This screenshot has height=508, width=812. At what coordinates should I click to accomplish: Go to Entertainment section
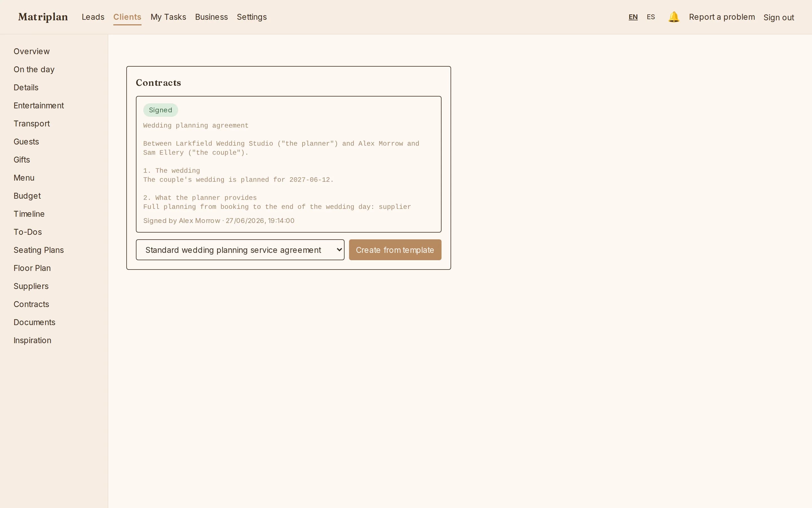pos(39,106)
